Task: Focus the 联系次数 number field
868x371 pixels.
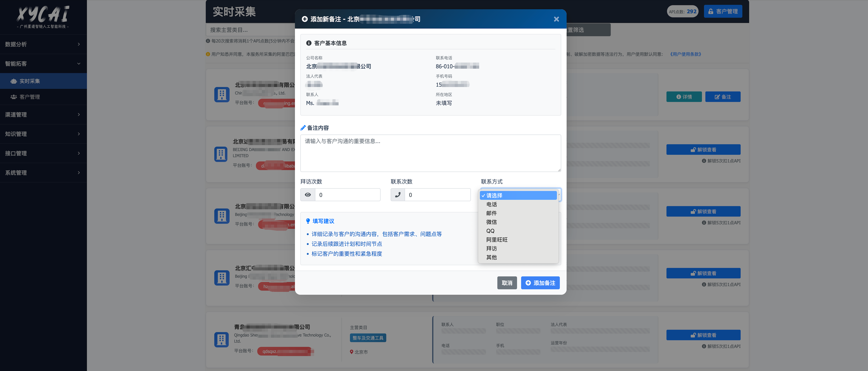Action: tap(437, 195)
